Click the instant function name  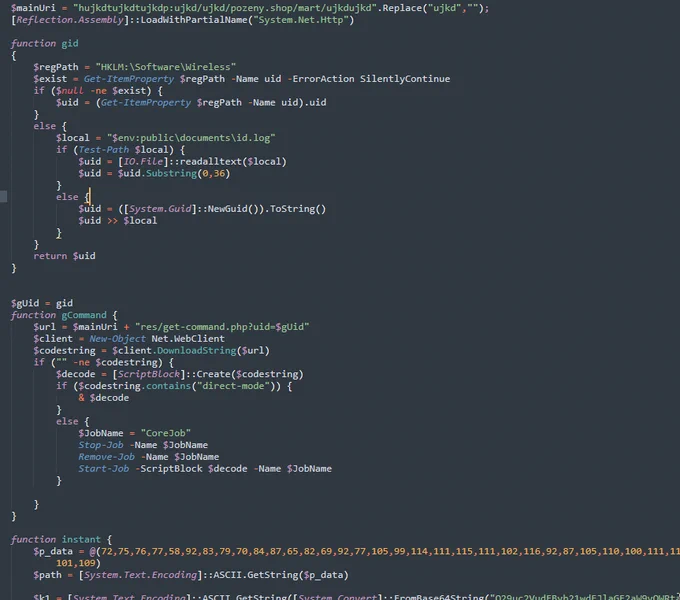[81, 539]
